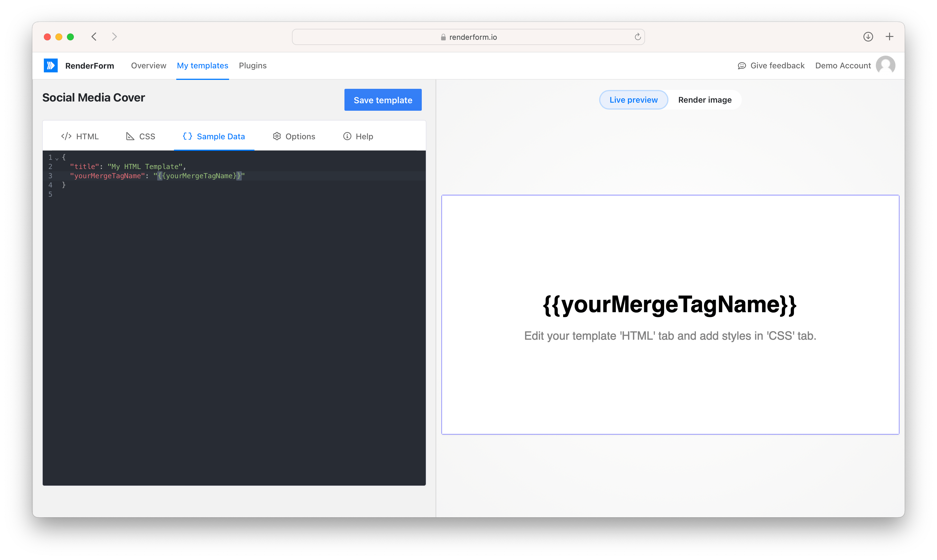The height and width of the screenshot is (560, 937).
Task: Go to the Overview section
Action: [x=148, y=65]
